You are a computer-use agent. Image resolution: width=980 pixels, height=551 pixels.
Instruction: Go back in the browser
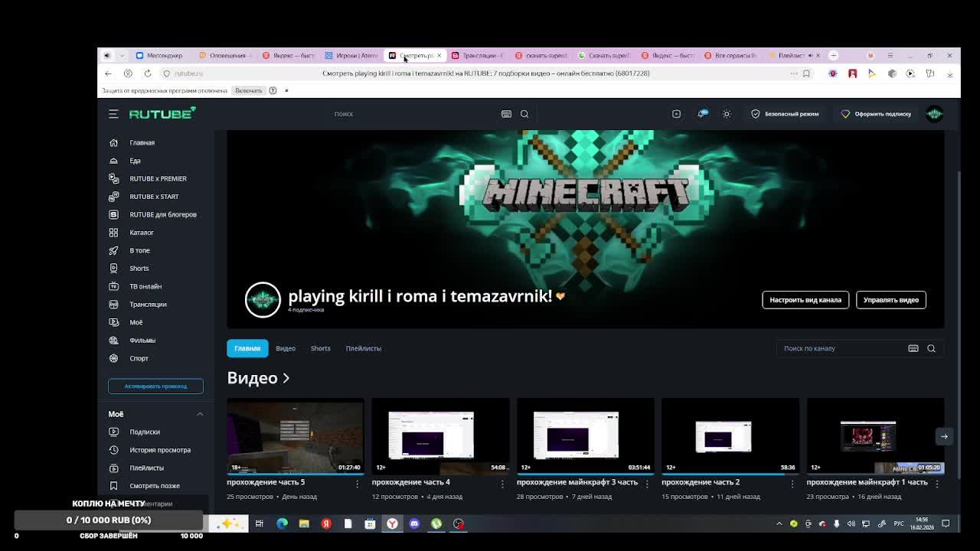point(108,73)
